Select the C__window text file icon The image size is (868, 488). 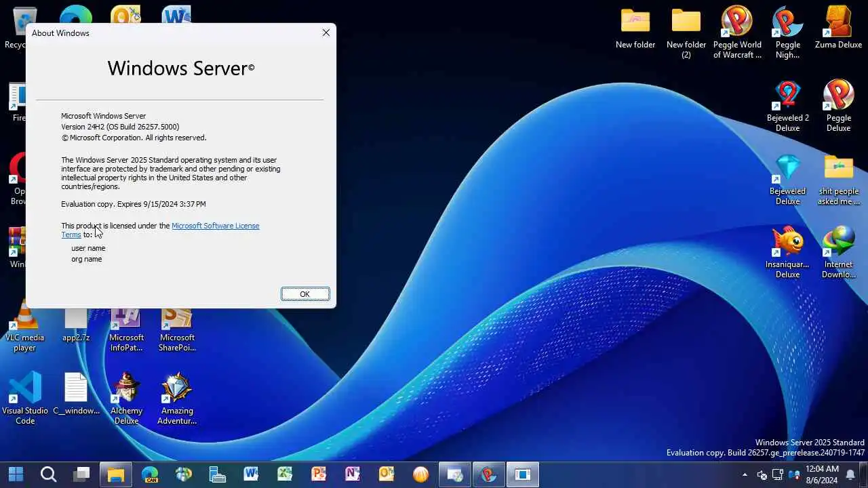coord(76,394)
